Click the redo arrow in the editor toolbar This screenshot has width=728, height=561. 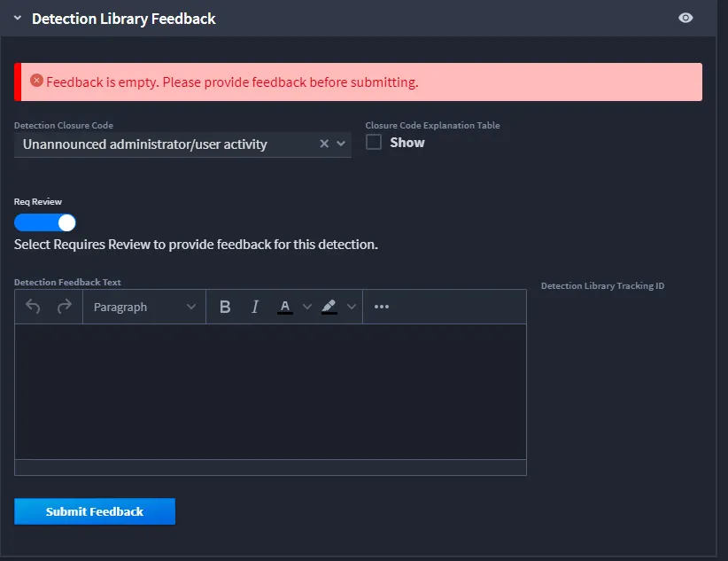65,307
